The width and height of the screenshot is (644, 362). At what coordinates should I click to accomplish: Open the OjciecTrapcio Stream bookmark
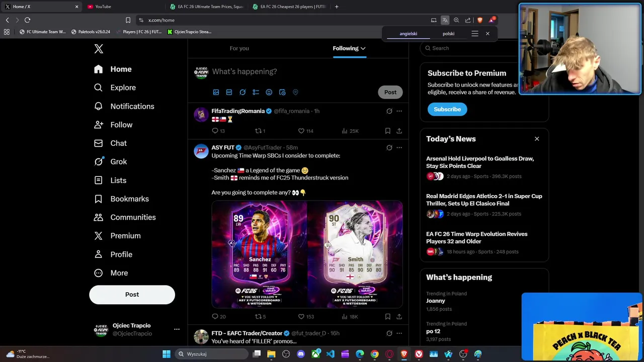pyautogui.click(x=189, y=32)
